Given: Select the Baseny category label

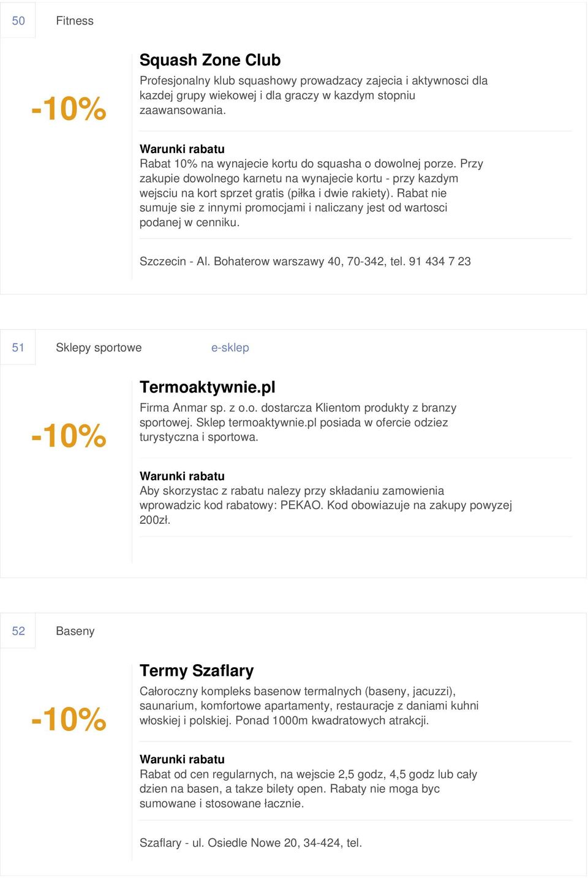Looking at the screenshot, I should coord(75,631).
